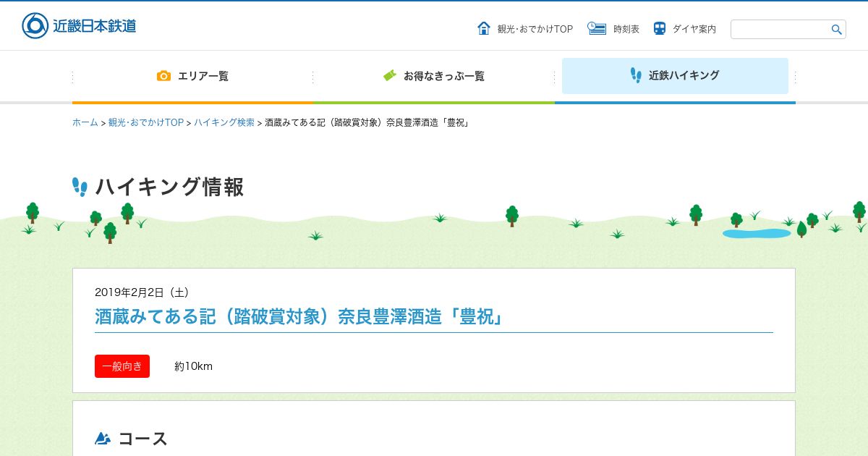Screen dimensions: 868x456
Task: Click the camera icon in エリア一覧 tab
Action: point(164,76)
